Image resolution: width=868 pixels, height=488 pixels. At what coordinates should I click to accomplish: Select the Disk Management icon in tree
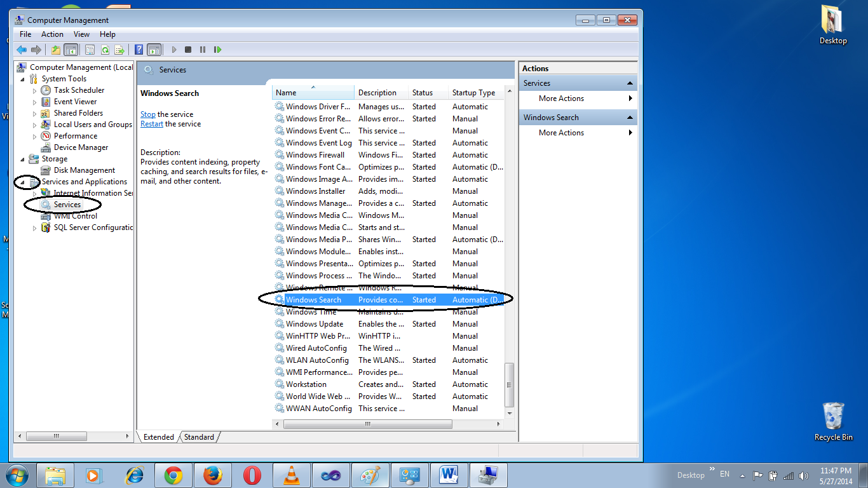[x=46, y=170]
